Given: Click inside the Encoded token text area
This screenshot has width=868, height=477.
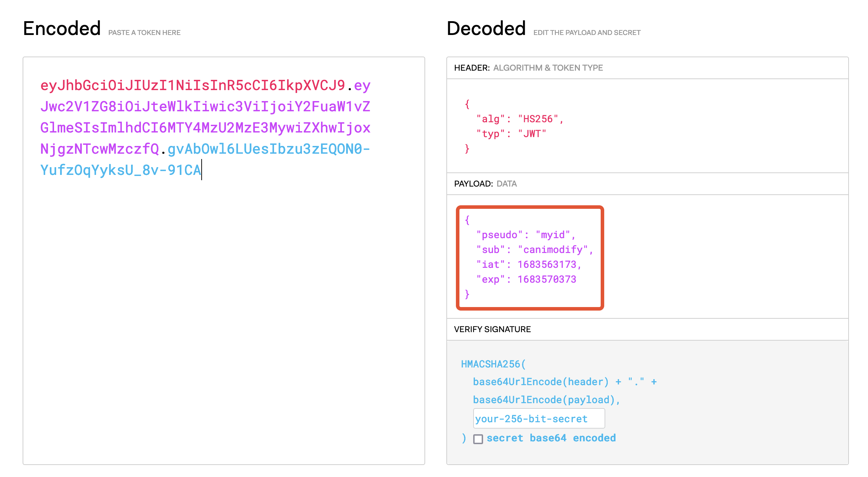Looking at the screenshot, I should (x=224, y=261).
